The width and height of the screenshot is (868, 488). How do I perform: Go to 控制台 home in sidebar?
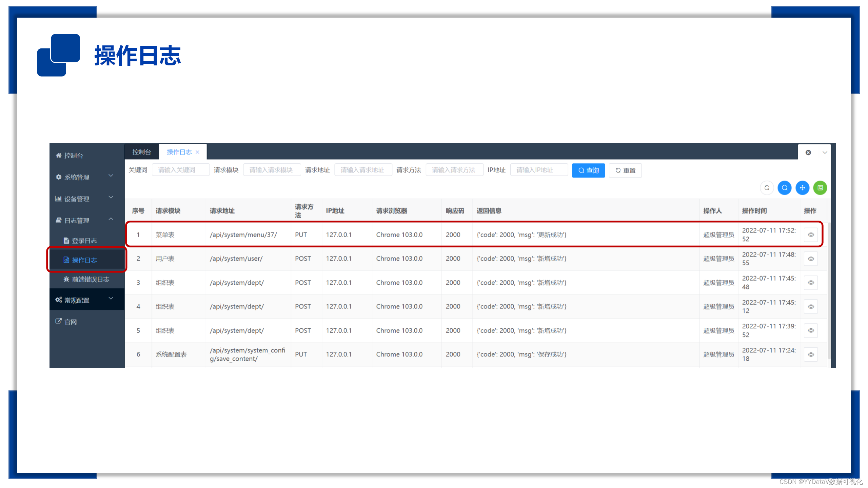click(x=73, y=156)
